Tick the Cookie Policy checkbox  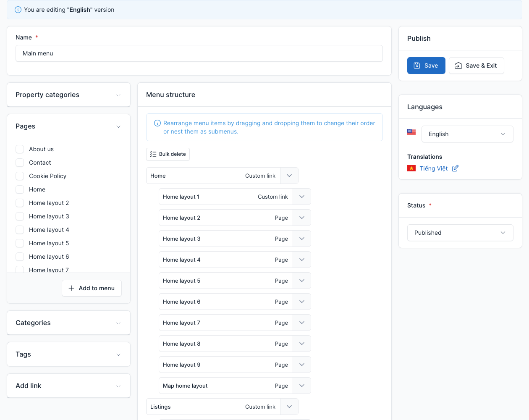coord(20,176)
